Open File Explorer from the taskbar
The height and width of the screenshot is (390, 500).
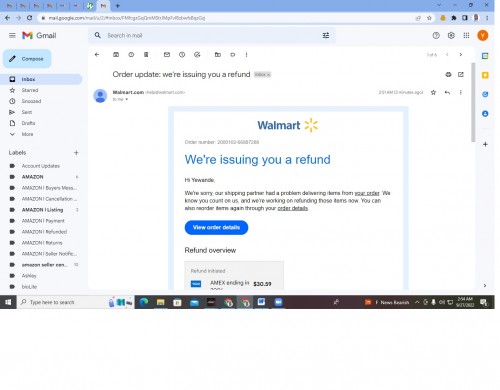[x=161, y=302]
